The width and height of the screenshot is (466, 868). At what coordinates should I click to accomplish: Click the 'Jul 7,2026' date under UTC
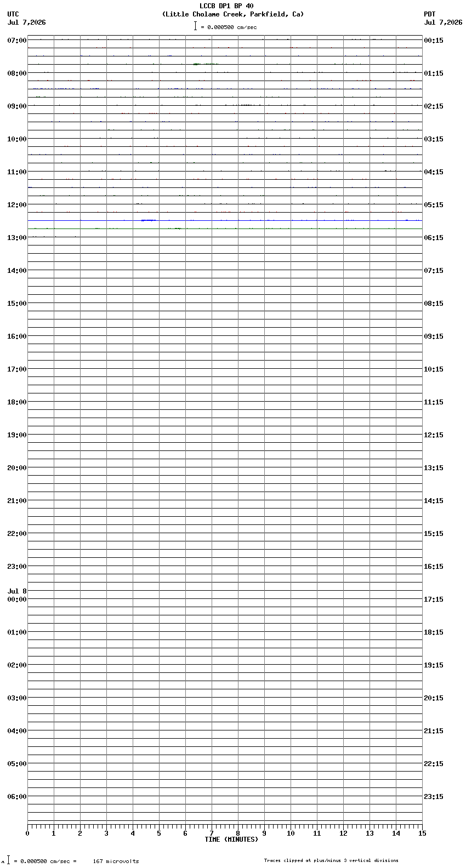click(x=27, y=22)
